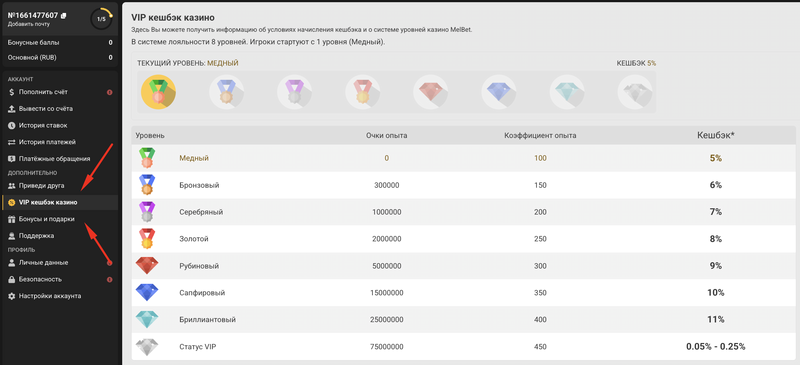Click the Очки опыта column header
This screenshot has width=800, height=365.
[386, 136]
